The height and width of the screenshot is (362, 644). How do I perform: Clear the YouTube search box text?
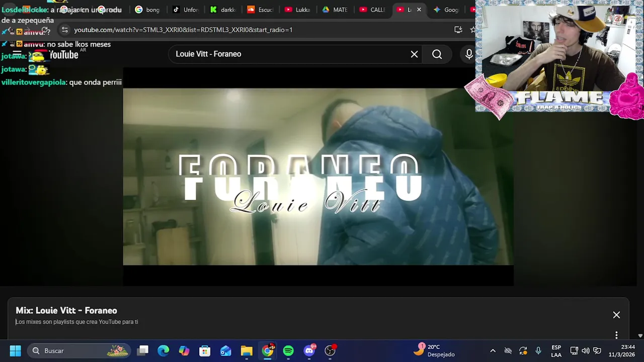(414, 54)
